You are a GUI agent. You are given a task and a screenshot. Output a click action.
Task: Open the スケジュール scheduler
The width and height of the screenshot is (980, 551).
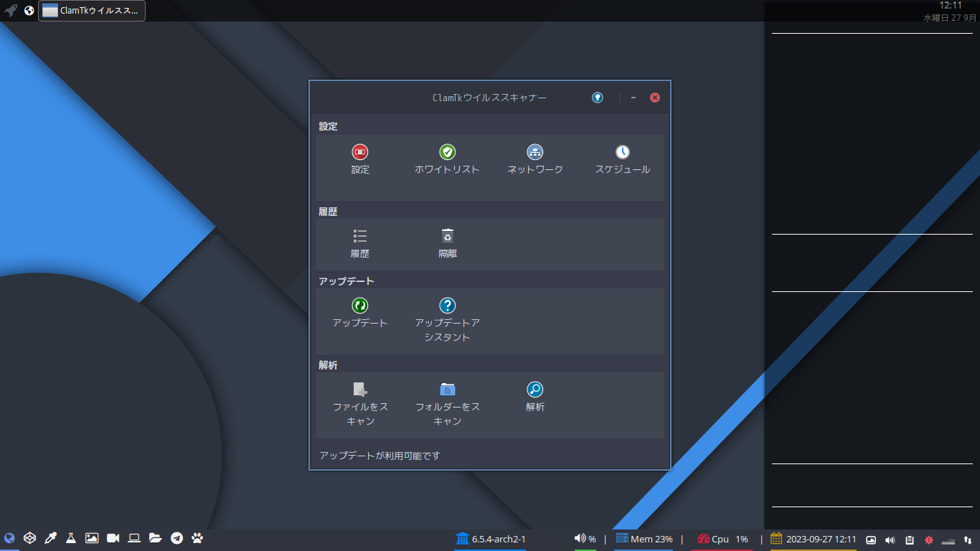coord(623,152)
